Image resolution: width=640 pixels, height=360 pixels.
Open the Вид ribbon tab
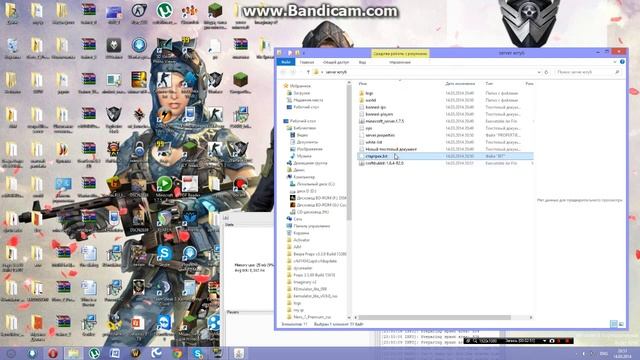[362, 62]
